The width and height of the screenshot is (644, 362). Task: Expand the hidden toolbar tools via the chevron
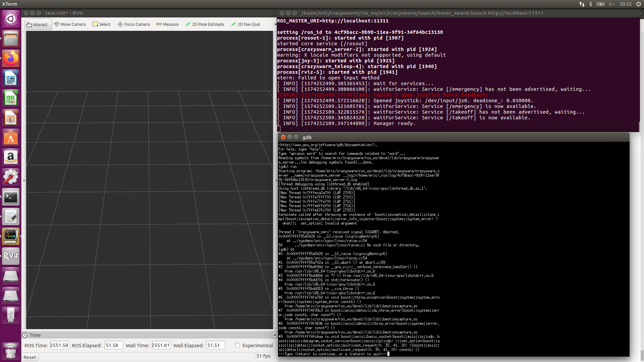[275, 24]
